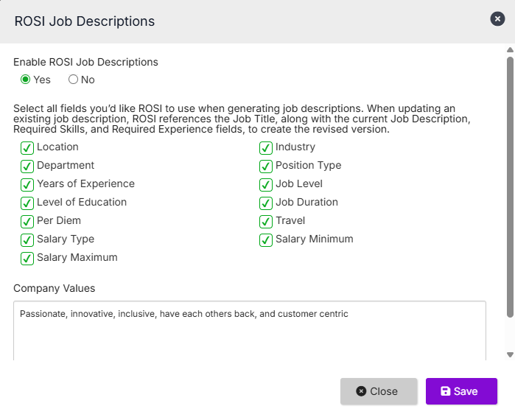Screen dimensions: 515x420
Task: Save the ROSI job description settings
Action: click(x=461, y=391)
